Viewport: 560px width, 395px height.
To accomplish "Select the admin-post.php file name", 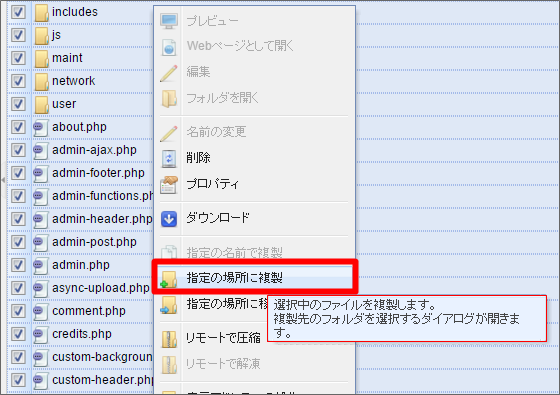I will click(94, 242).
